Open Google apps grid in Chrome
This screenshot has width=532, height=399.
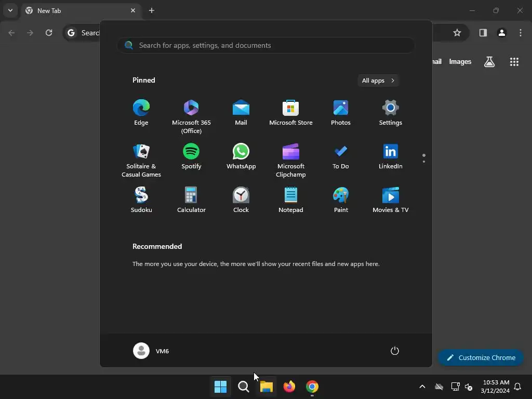click(x=514, y=62)
